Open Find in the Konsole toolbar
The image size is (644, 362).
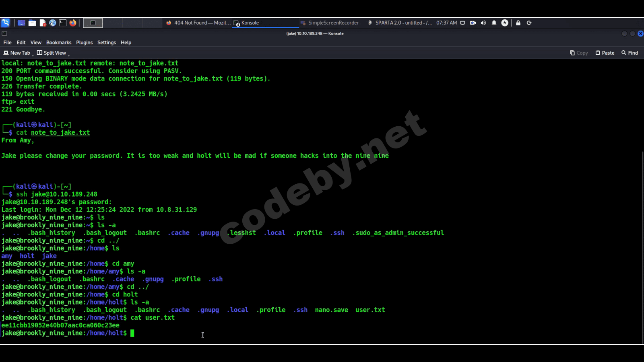pos(630,53)
